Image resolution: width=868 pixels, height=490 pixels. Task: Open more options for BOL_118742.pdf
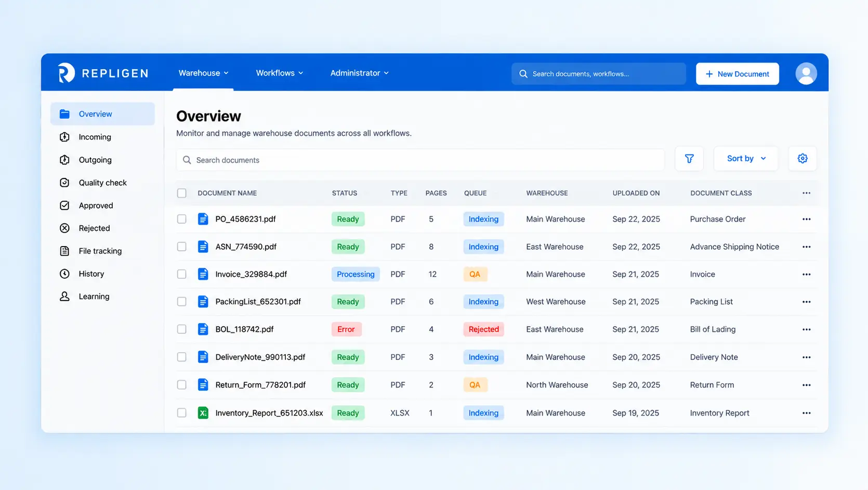(x=806, y=329)
